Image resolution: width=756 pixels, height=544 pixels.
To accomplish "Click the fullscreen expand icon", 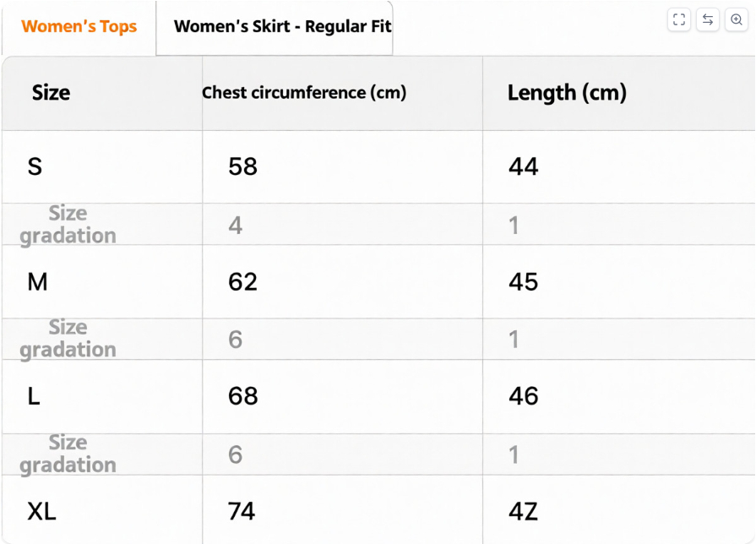I will click(x=679, y=20).
